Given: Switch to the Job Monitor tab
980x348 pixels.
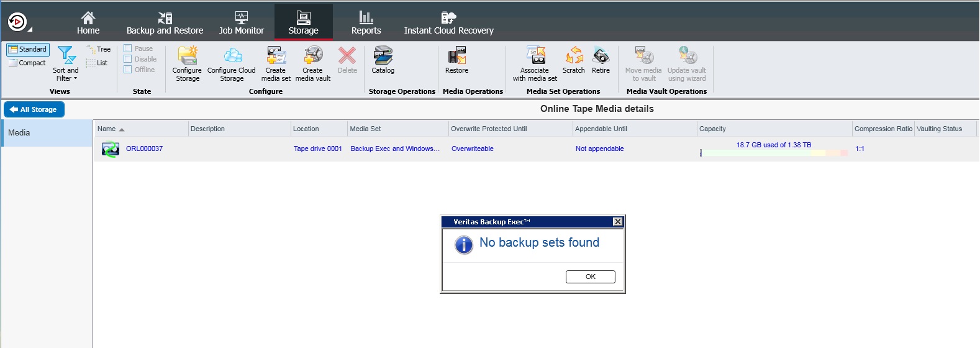Looking at the screenshot, I should coord(242,22).
